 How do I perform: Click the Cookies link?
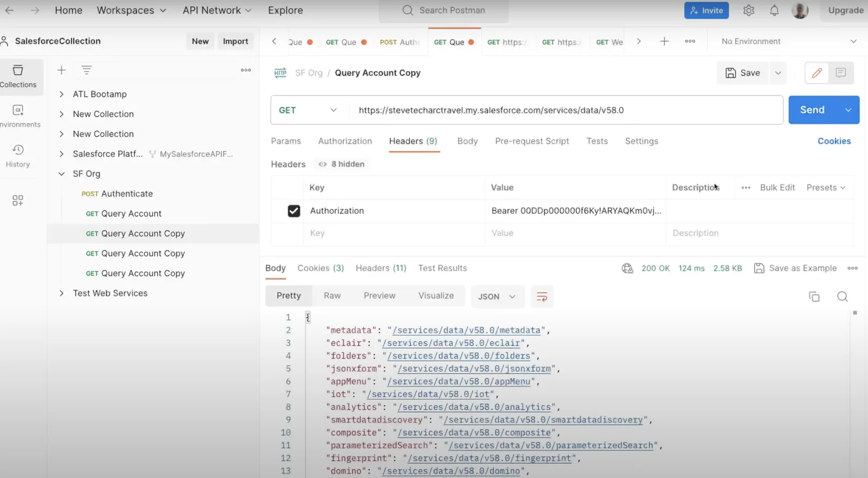[834, 141]
